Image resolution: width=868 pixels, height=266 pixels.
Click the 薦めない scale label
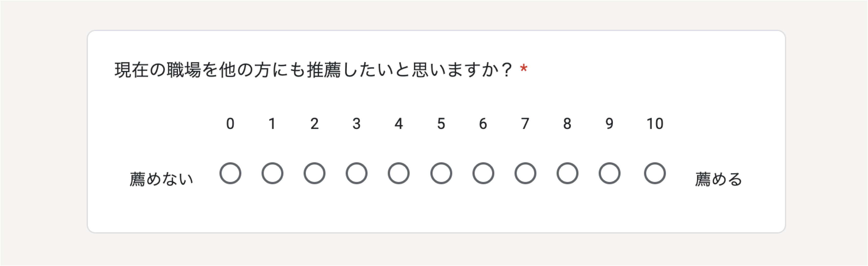[161, 179]
